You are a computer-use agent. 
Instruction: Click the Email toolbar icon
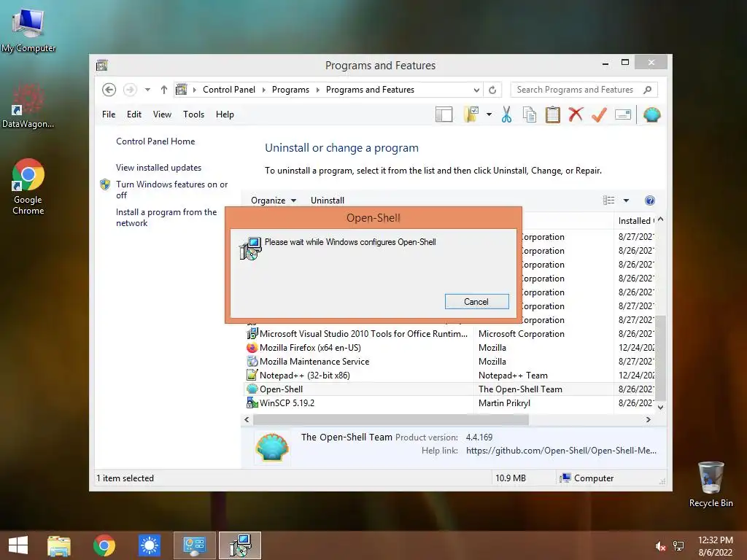point(623,114)
